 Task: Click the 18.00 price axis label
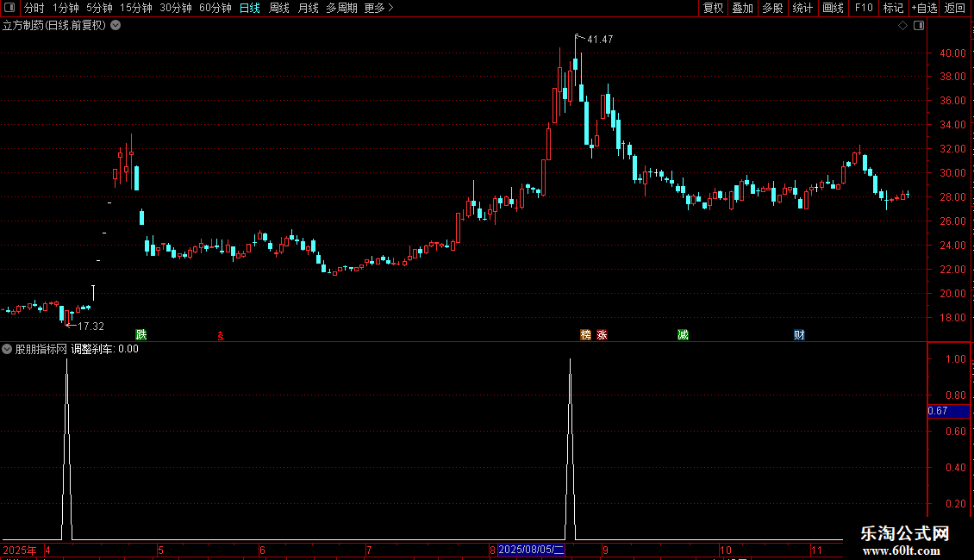(952, 318)
